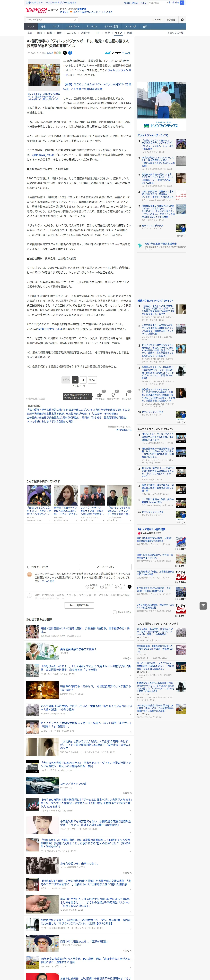This screenshot has height=980, width=210.
Task: Click the 新しい視点 reaction icon
Action: click(x=127, y=395)
